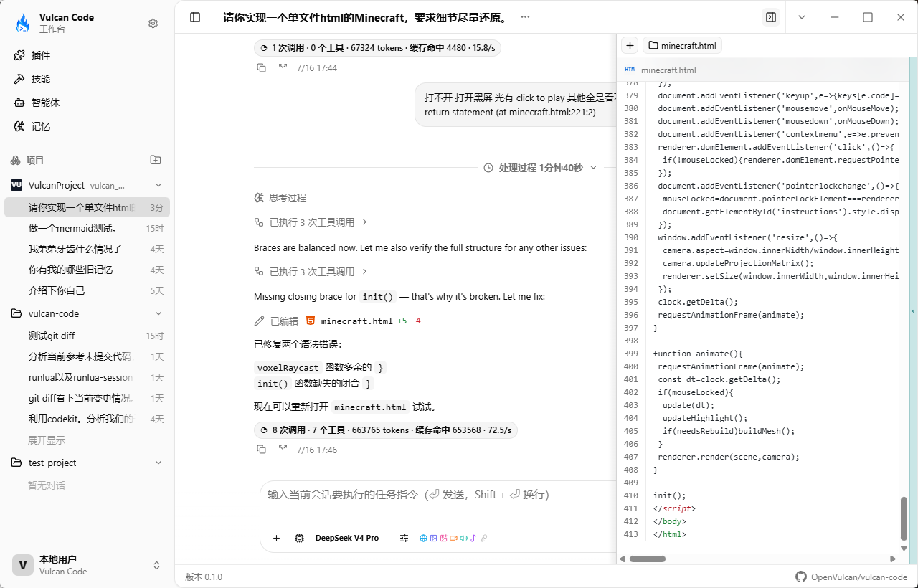Click the horizontal scrollbar thumb of code view

[x=647, y=559]
